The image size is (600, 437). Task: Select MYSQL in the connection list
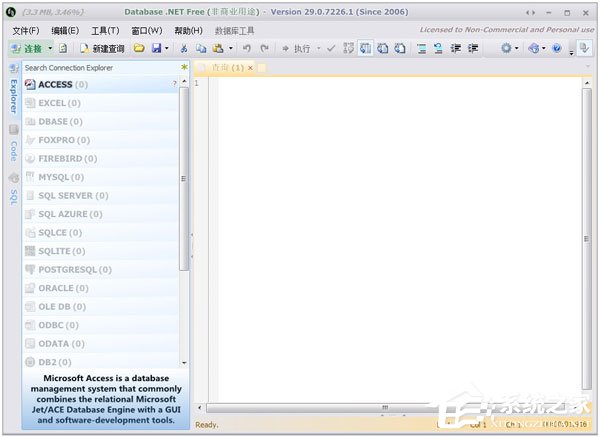(x=60, y=177)
